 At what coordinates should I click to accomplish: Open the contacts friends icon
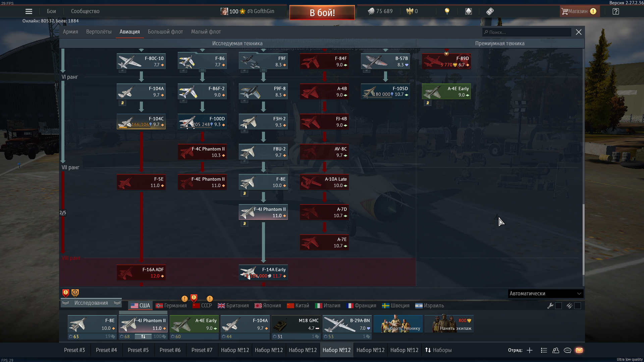click(x=556, y=350)
